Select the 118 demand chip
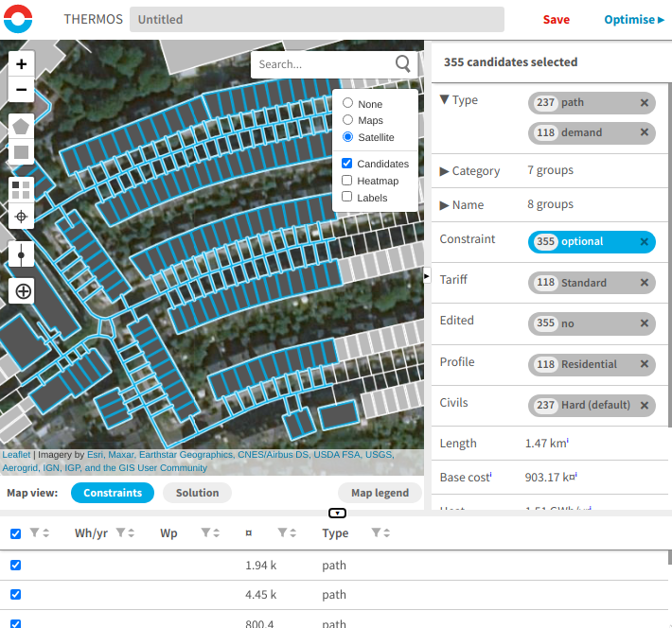 [592, 132]
